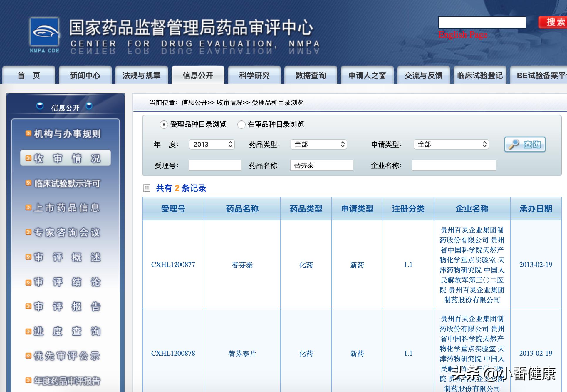Click the RSS icon beside 审评报告
The width and height of the screenshot is (567, 392).
click(x=28, y=307)
